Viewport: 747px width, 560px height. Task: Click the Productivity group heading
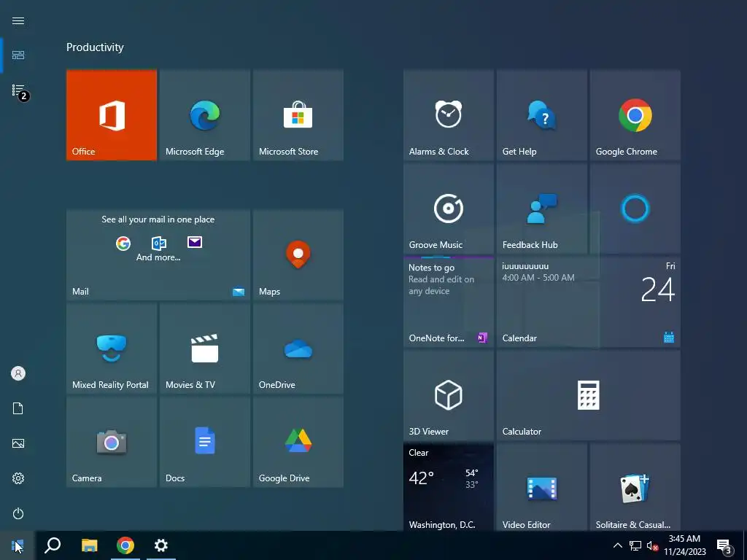pyautogui.click(x=95, y=47)
